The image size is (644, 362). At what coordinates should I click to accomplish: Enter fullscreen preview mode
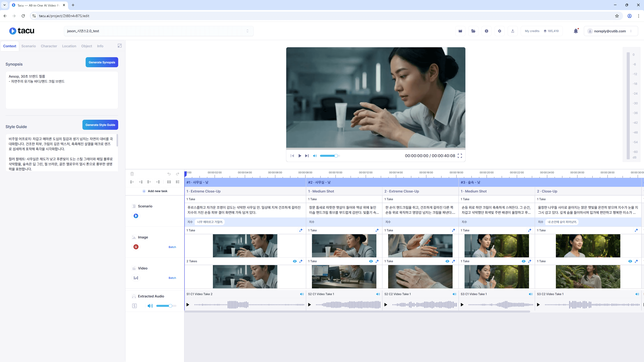(460, 156)
